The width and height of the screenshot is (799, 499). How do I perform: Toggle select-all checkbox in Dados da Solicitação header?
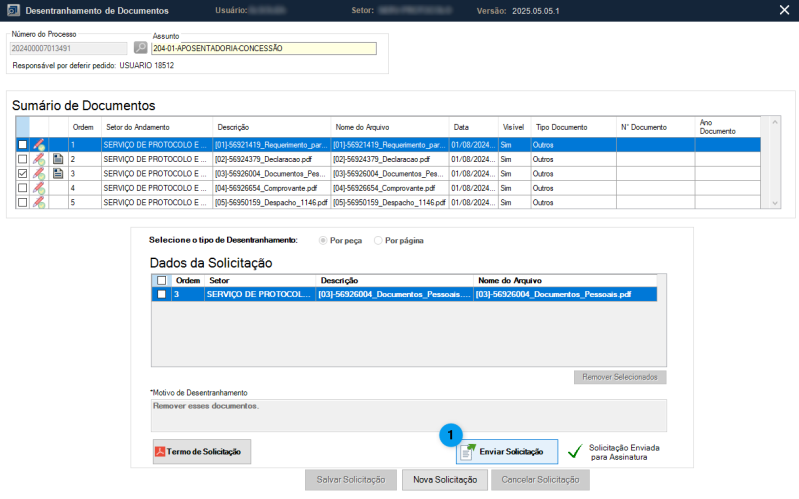(x=162, y=280)
